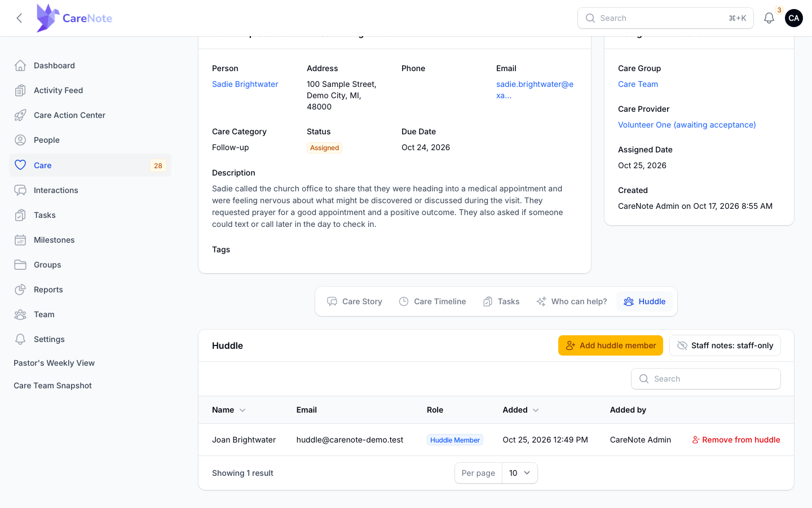Click the Huddle table Search field
Image resolution: width=812 pixels, height=508 pixels.
click(706, 379)
